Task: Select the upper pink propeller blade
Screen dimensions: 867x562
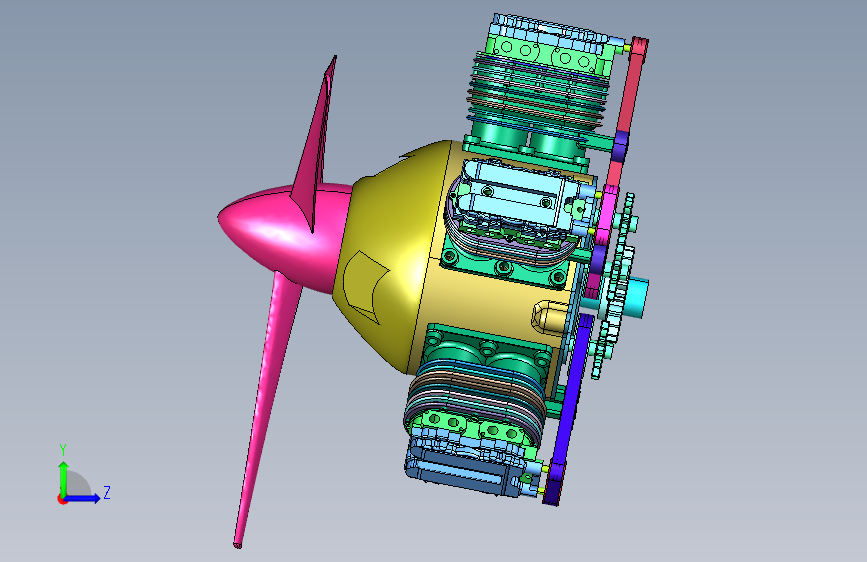Action: [x=316, y=144]
